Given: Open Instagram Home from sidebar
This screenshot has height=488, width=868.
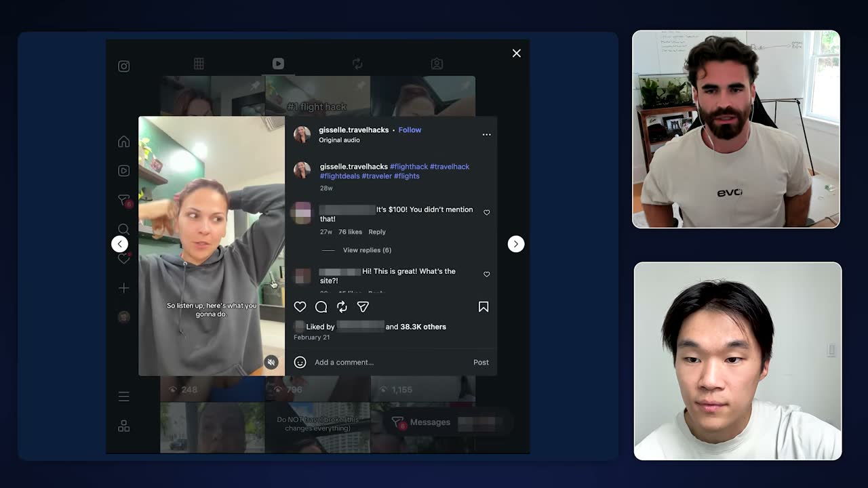Looking at the screenshot, I should tap(123, 142).
